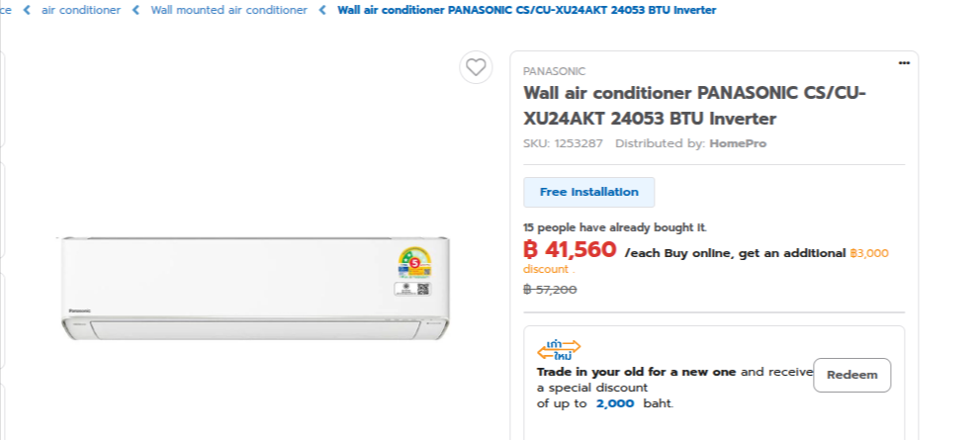Click chevron before the final product breadcrumb

pyautogui.click(x=322, y=10)
